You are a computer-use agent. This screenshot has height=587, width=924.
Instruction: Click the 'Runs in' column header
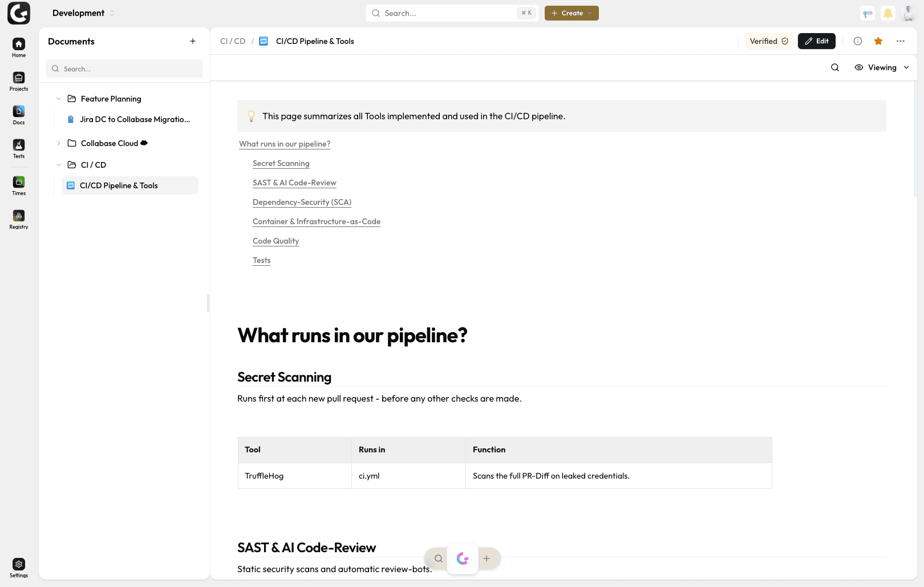[x=408, y=450]
